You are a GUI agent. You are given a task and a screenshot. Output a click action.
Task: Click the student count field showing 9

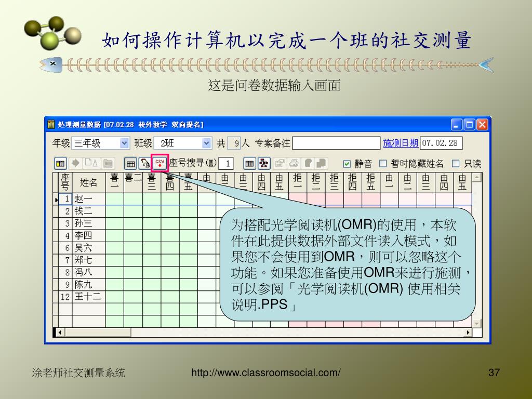[x=233, y=143]
